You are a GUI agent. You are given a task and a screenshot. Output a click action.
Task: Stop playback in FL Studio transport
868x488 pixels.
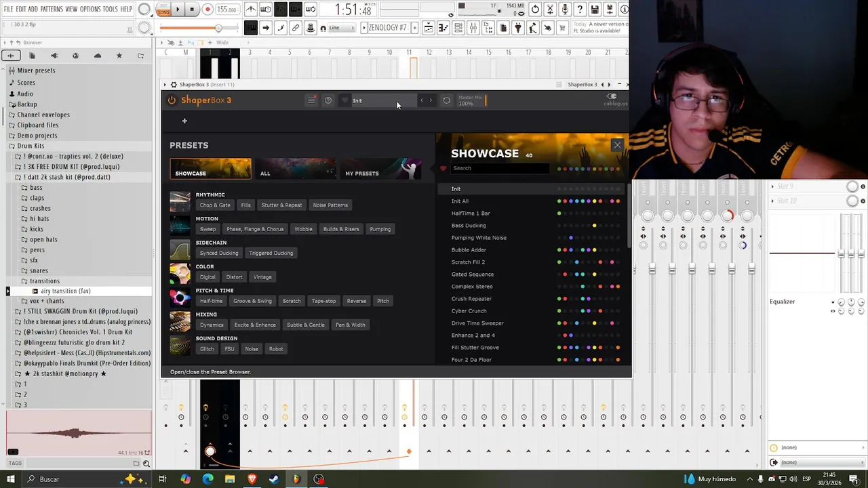(192, 9)
